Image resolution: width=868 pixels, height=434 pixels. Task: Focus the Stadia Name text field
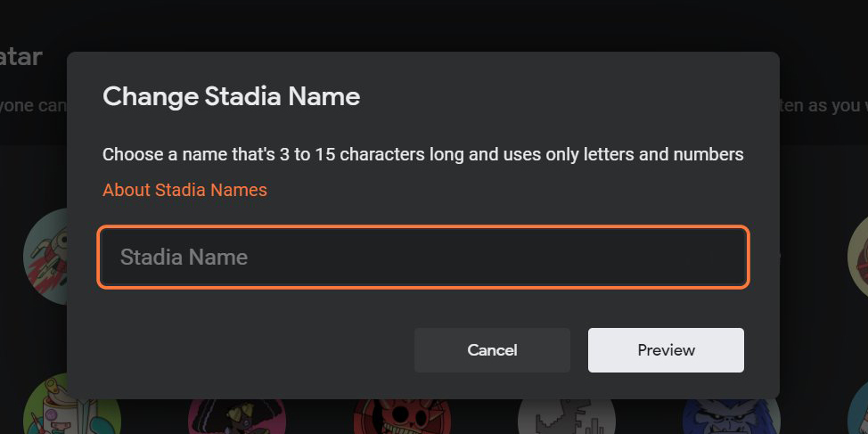point(423,258)
